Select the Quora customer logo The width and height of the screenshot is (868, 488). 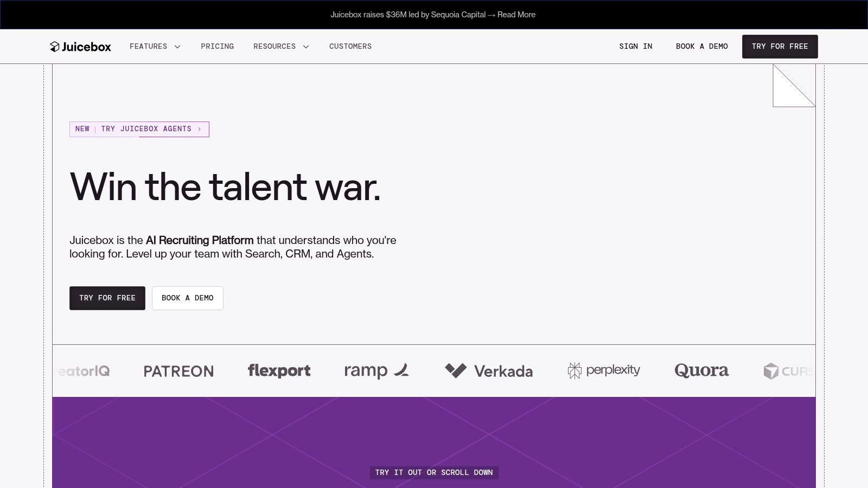point(701,370)
